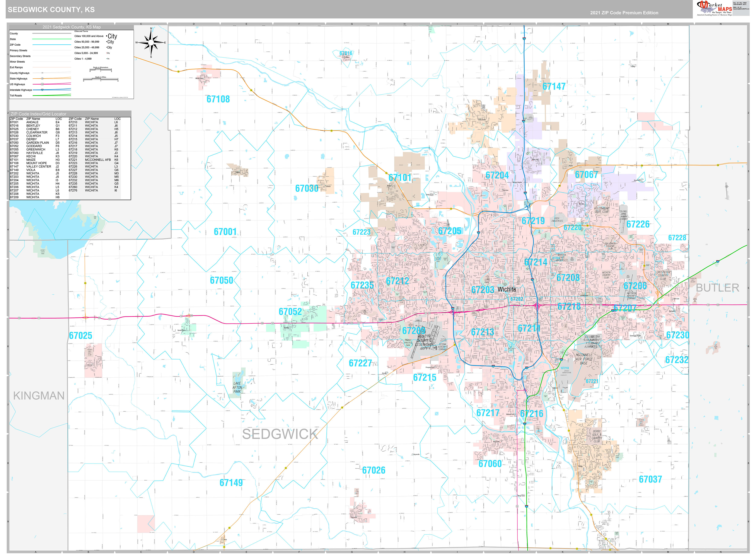Click the 67219 ZIP label on the map
The width and height of the screenshot is (756, 554).
533,221
